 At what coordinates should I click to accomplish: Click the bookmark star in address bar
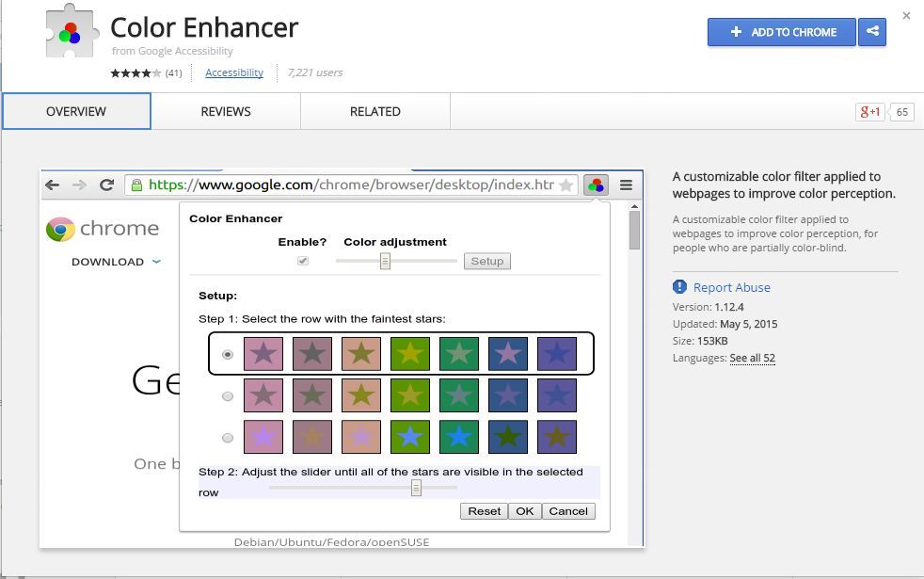(566, 185)
